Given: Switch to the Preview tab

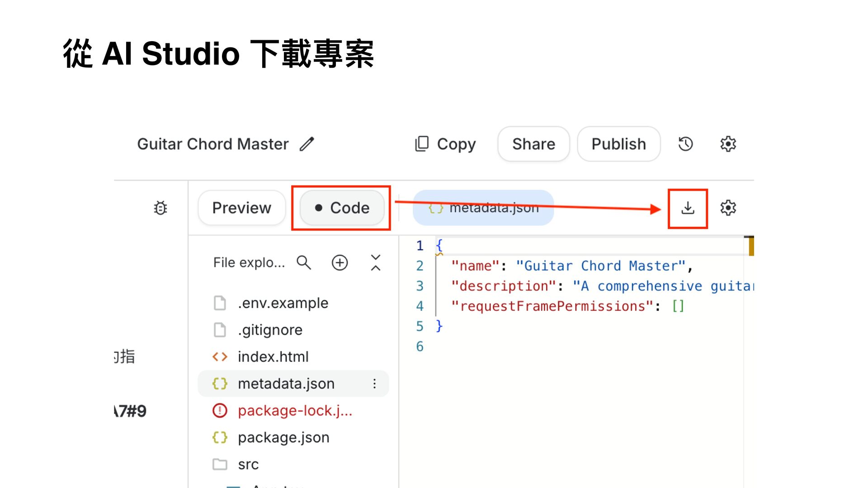Looking at the screenshot, I should tap(241, 208).
